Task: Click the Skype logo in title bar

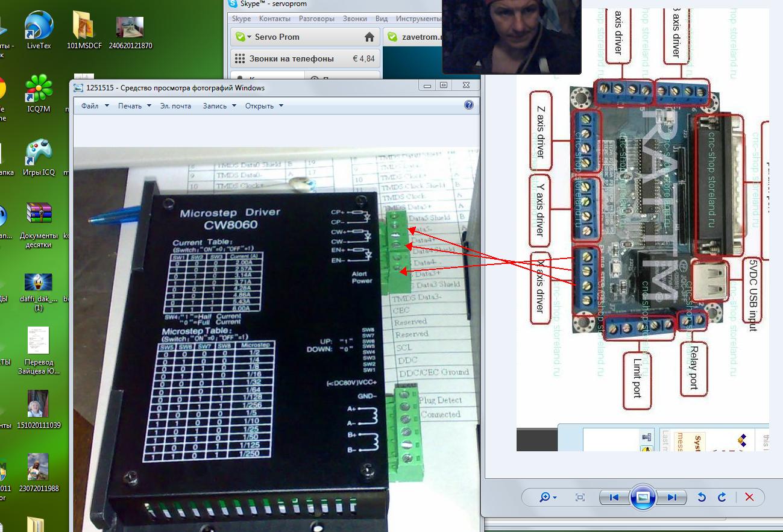Action: tap(233, 4)
